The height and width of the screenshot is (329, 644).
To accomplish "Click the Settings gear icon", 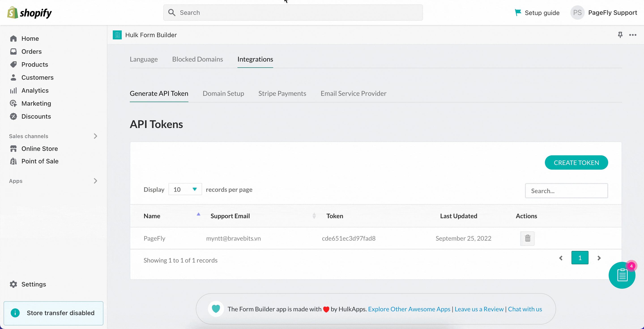I will (13, 284).
